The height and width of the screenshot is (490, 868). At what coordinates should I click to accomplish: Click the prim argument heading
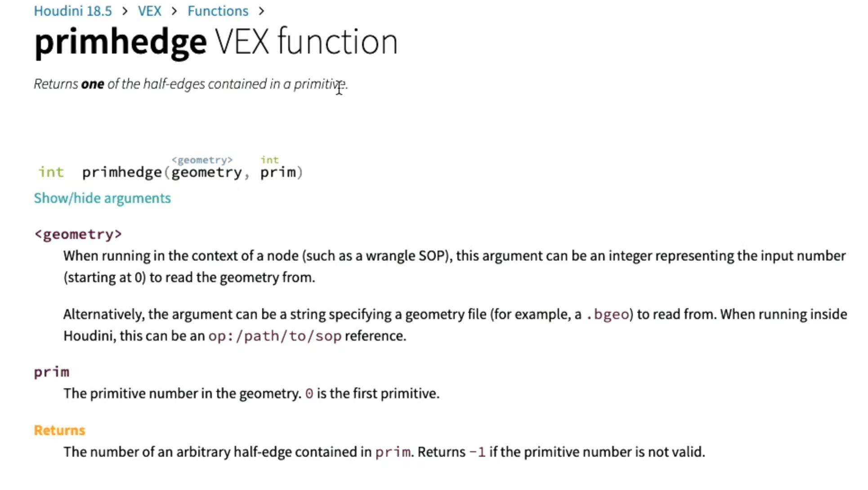tap(52, 373)
